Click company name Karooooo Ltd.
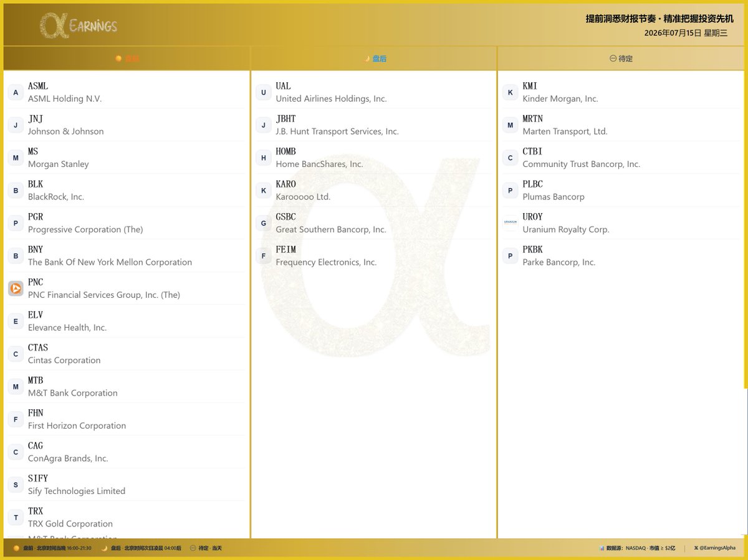Image resolution: width=748 pixels, height=560 pixels. pyautogui.click(x=303, y=197)
